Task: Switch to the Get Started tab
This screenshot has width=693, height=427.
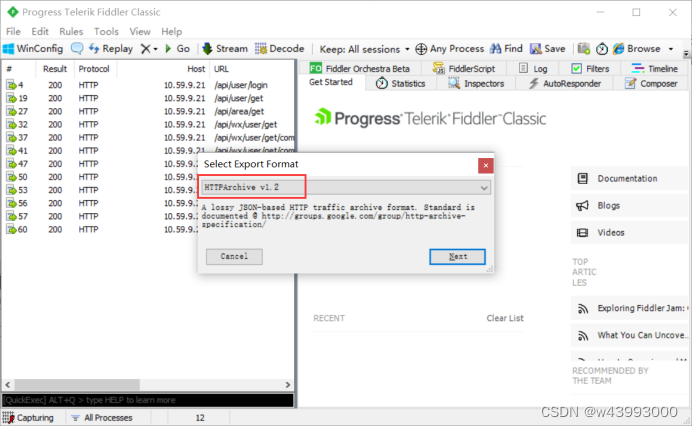Action: (x=331, y=82)
